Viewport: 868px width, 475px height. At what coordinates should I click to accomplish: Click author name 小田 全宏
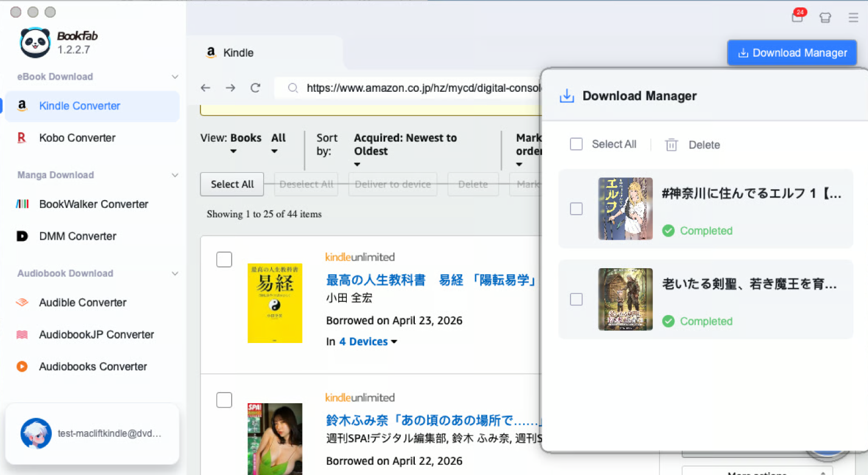pyautogui.click(x=349, y=299)
